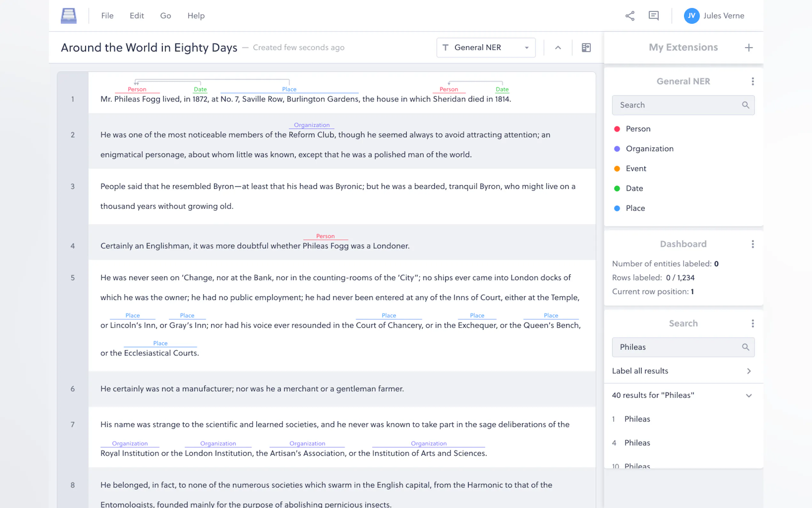Click the General NER label search field

coord(678,105)
